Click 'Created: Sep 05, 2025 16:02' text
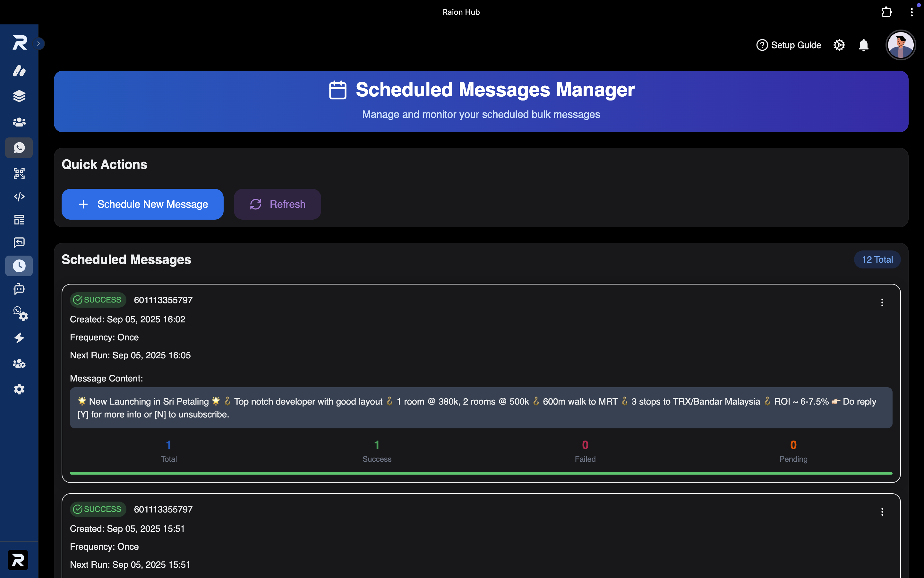Screen dimensions: 924x578 point(127,319)
